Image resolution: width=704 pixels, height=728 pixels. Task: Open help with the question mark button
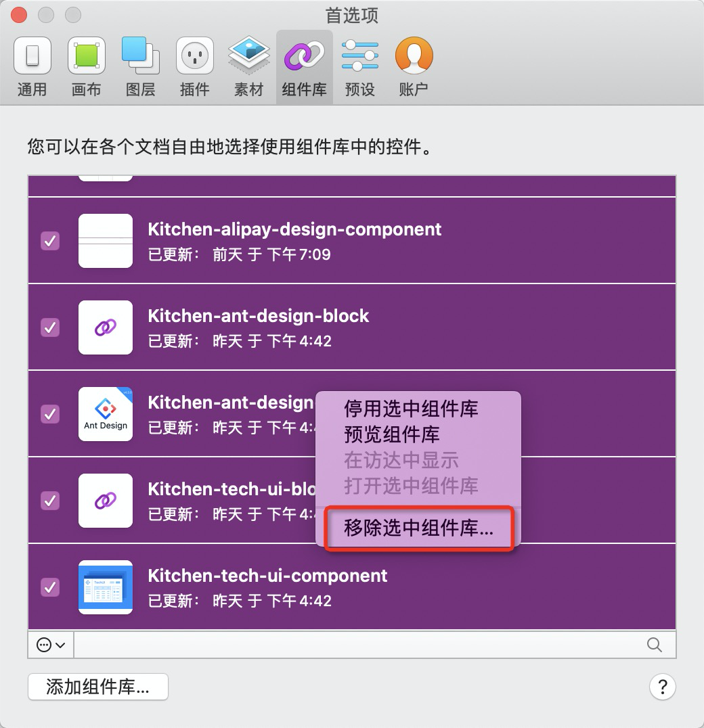[x=663, y=687]
